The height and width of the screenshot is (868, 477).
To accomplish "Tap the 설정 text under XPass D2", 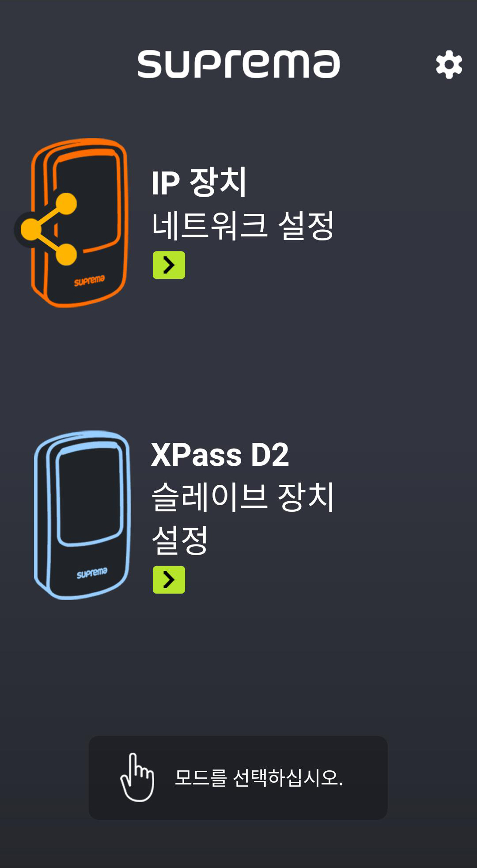I will click(x=180, y=540).
